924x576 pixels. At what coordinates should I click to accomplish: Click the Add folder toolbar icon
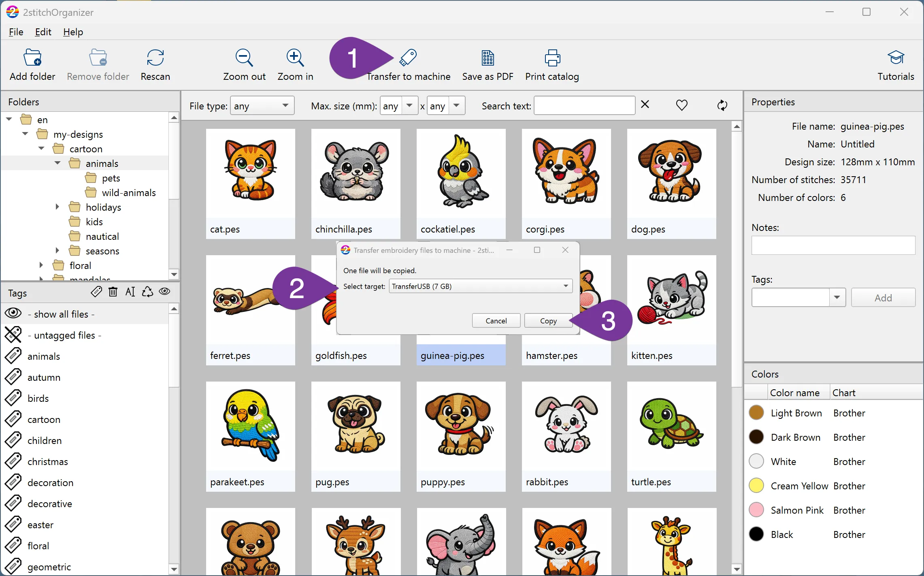tap(32, 58)
